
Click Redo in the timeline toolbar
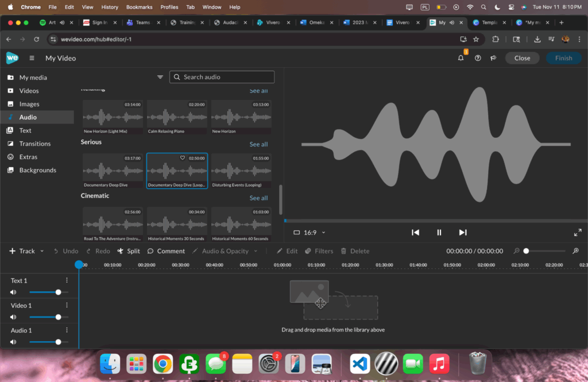[98, 251]
